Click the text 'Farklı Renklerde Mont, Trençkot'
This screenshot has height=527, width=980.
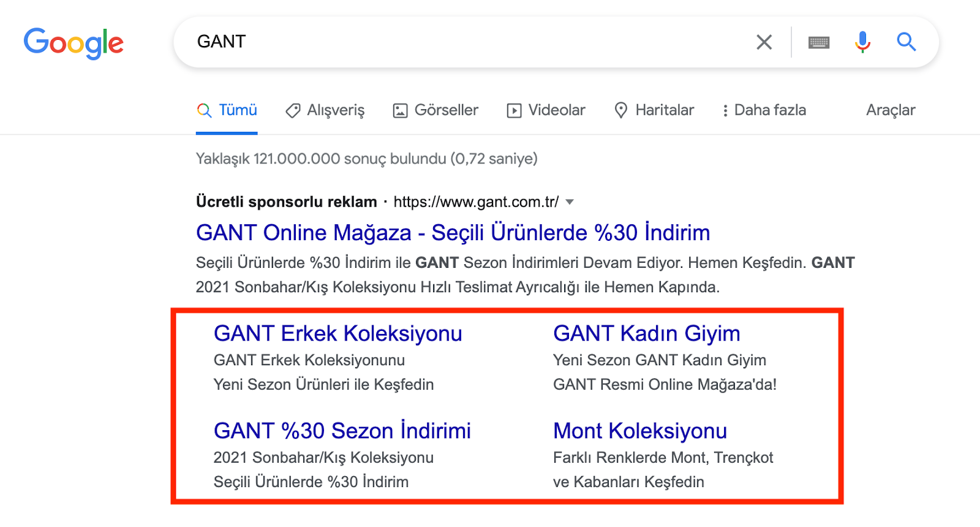pyautogui.click(x=663, y=458)
